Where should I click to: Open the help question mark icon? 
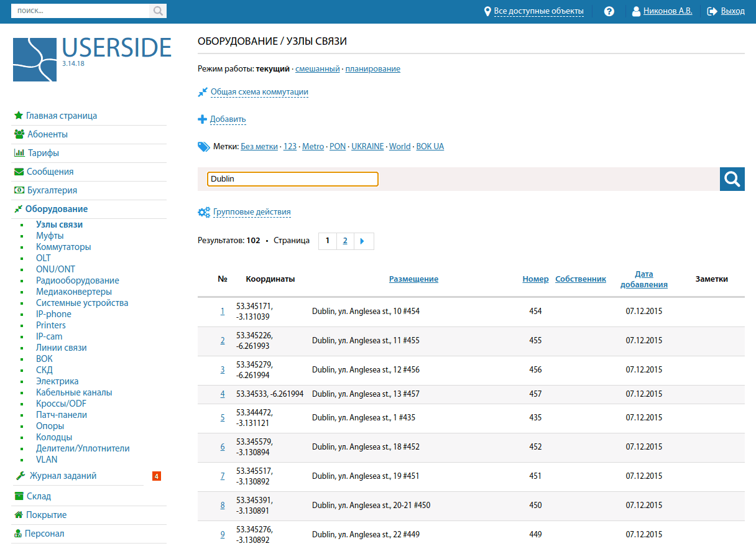(609, 11)
